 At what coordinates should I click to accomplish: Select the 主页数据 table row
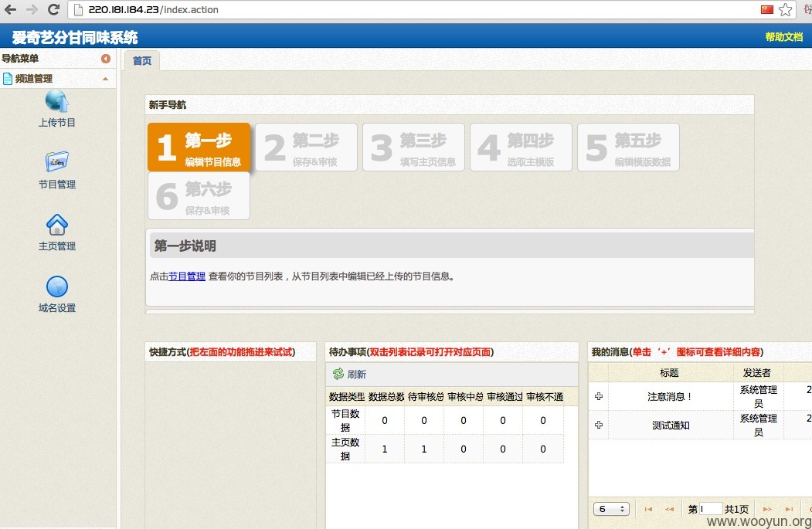(x=445, y=449)
